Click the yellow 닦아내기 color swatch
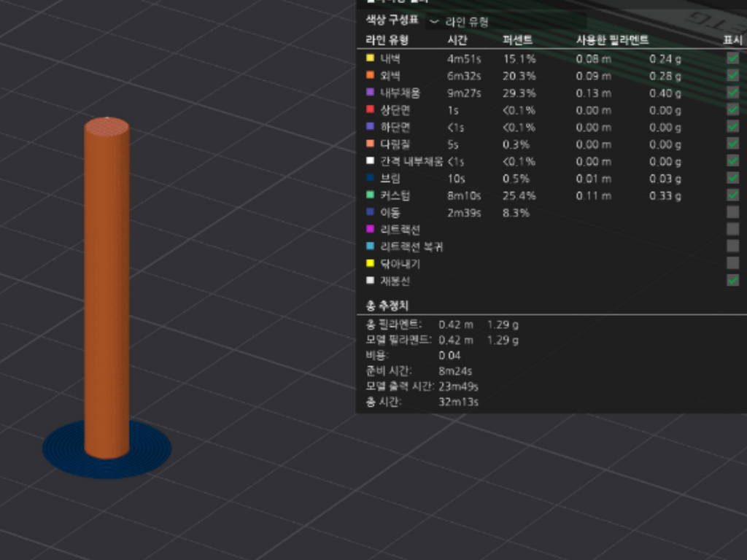 (x=370, y=263)
